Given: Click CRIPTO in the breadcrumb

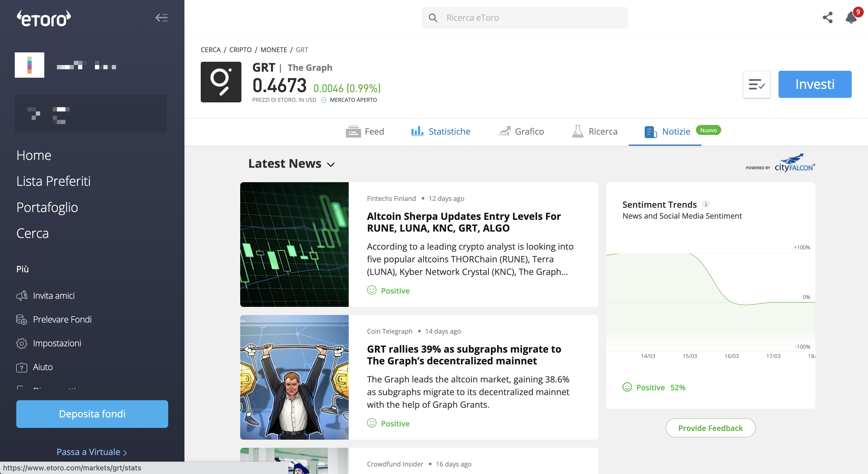Looking at the screenshot, I should (240, 50).
